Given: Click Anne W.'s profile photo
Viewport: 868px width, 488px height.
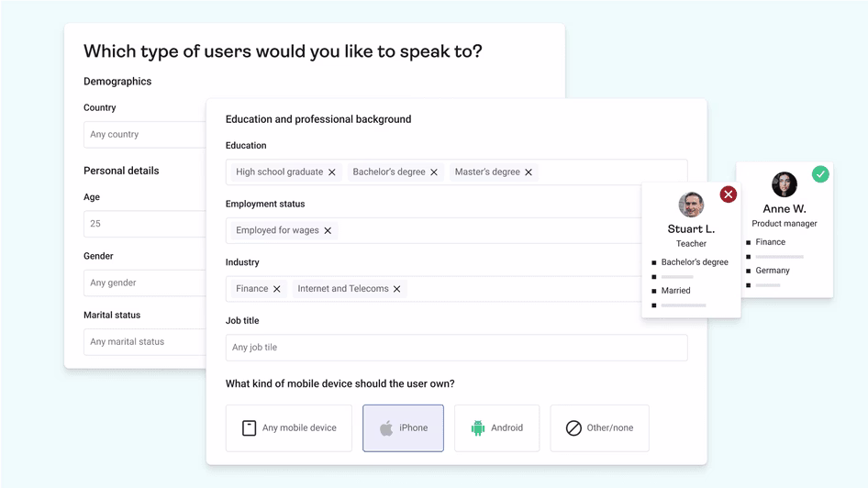Looking at the screenshot, I should point(785,184).
